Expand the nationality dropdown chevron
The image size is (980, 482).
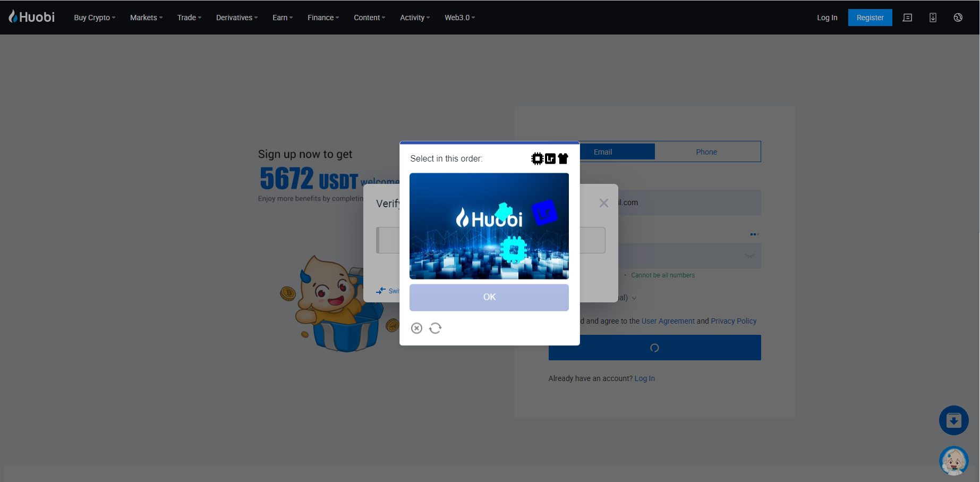634,298
